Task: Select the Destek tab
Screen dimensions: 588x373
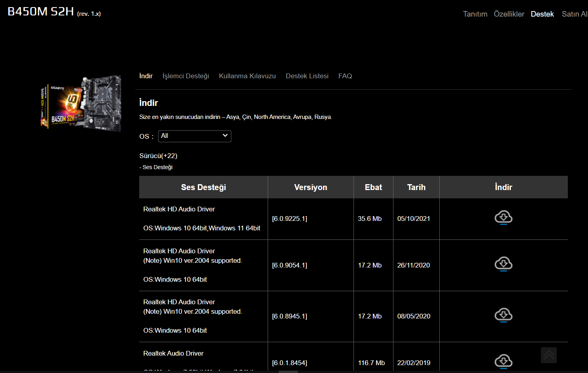Action: click(542, 14)
